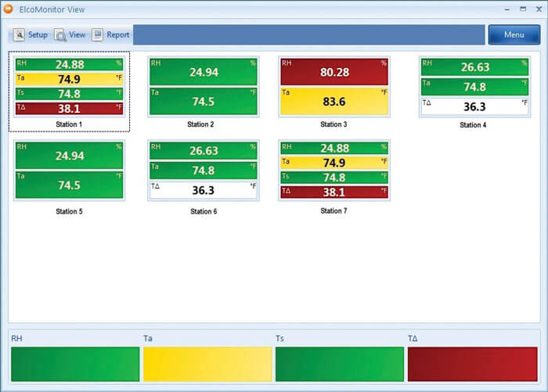This screenshot has width=548, height=392.
Task: Click the Setup wrench icon
Action: point(19,35)
